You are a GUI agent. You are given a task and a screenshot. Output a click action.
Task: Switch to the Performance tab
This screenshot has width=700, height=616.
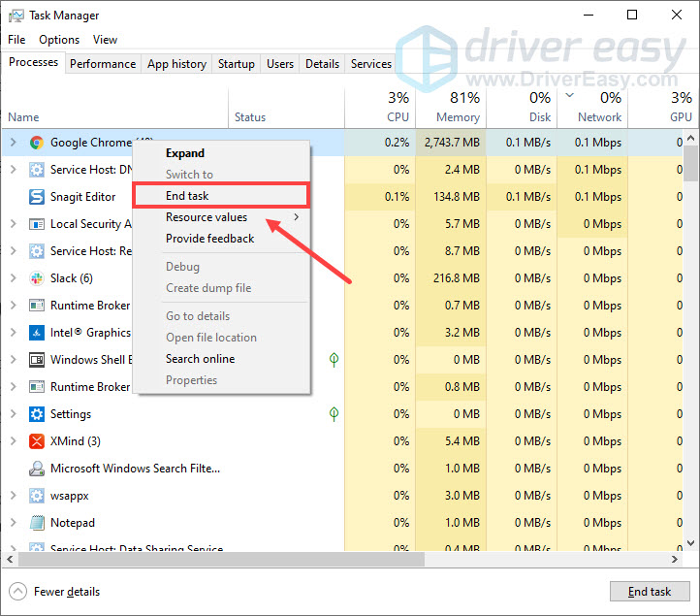103,64
